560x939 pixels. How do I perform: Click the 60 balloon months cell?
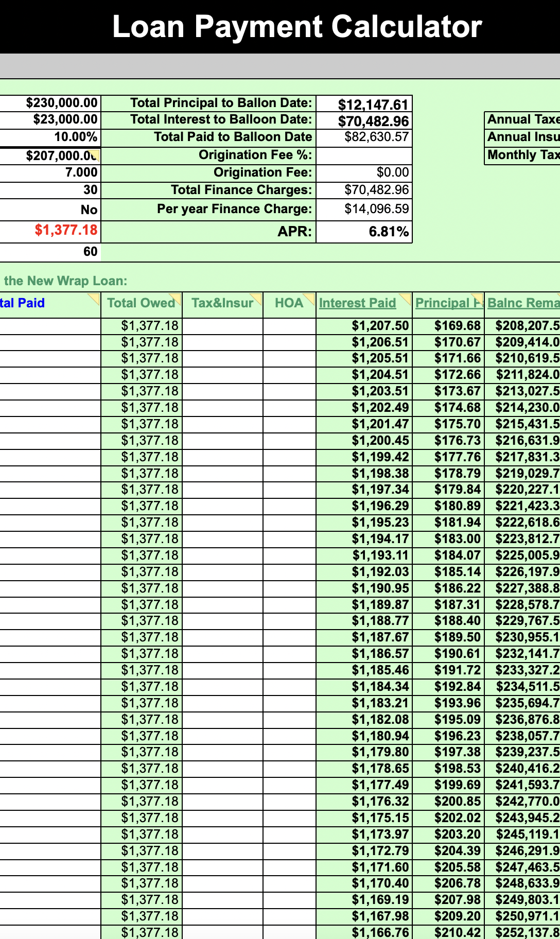click(x=50, y=251)
